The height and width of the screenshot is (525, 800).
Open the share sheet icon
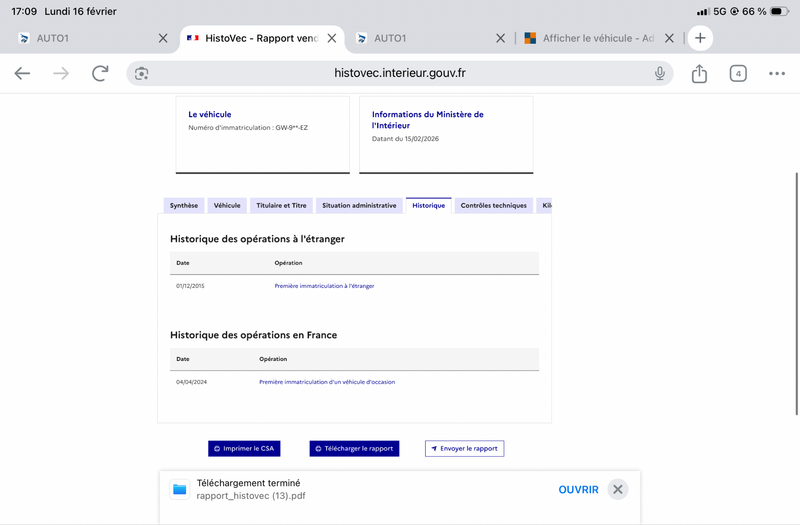point(699,73)
